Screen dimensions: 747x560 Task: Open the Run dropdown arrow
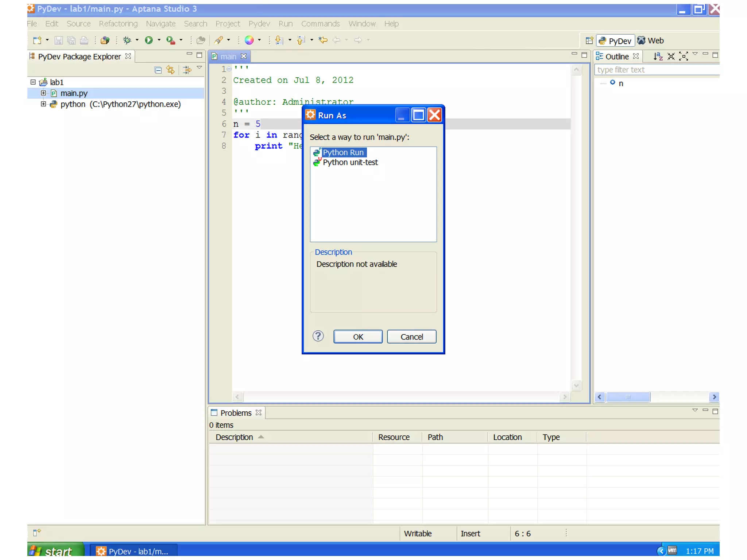coord(159,40)
